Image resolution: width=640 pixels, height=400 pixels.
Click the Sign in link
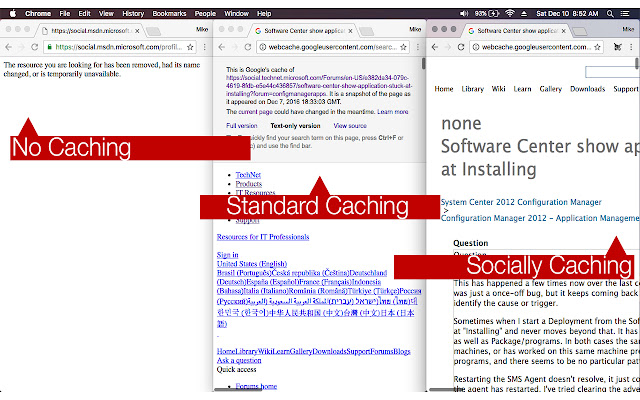tap(227, 255)
